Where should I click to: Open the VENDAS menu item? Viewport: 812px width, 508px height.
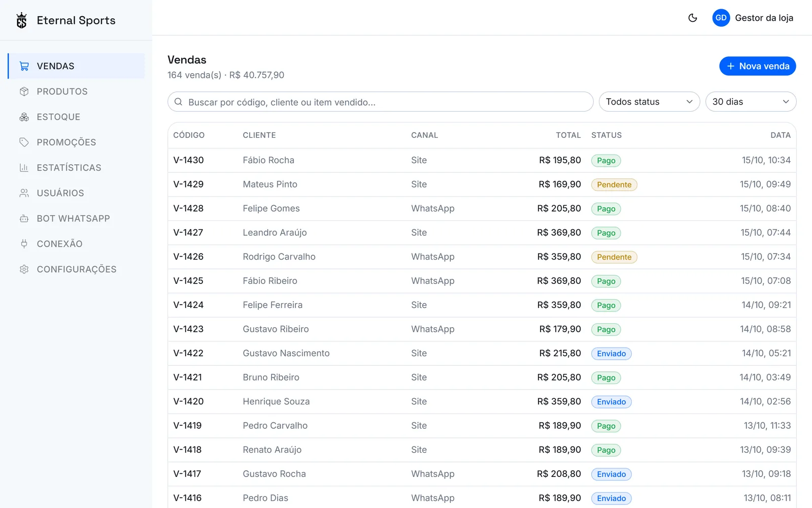tap(76, 66)
